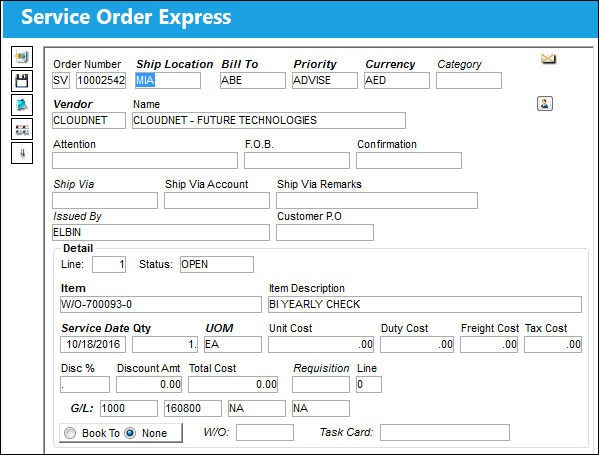Select the Book To radio button
This screenshot has width=599, height=455.
(x=70, y=433)
